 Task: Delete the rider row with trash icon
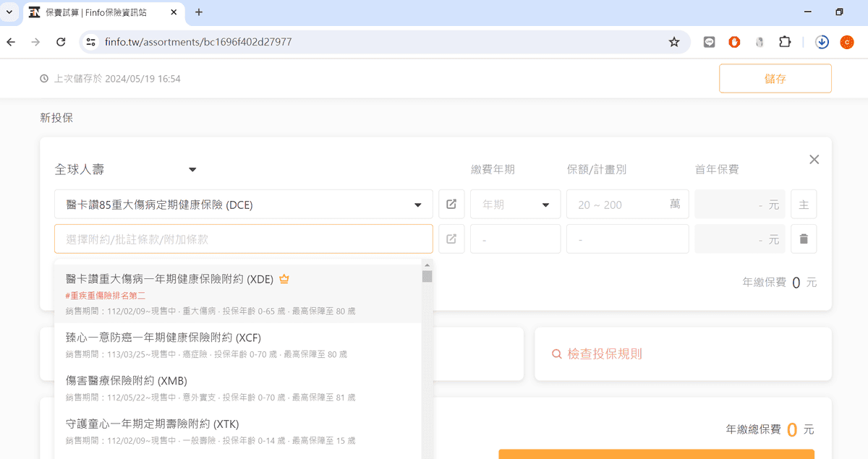coord(804,239)
